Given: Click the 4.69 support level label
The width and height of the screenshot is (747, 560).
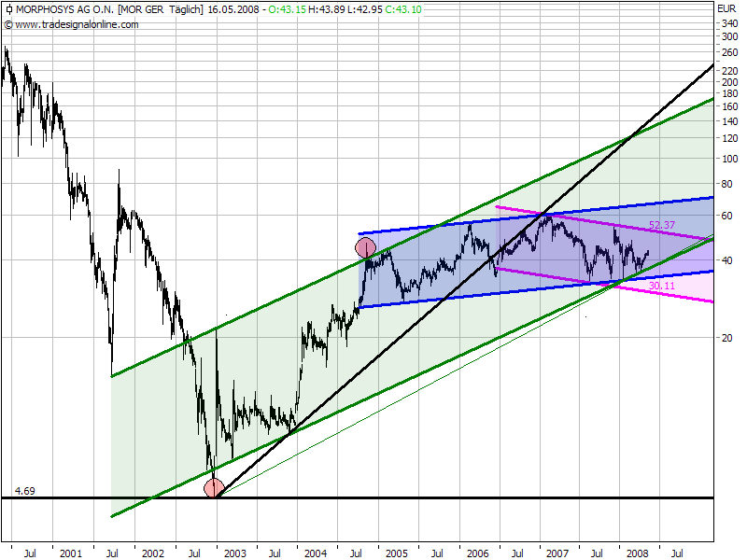Looking at the screenshot, I should click(25, 491).
